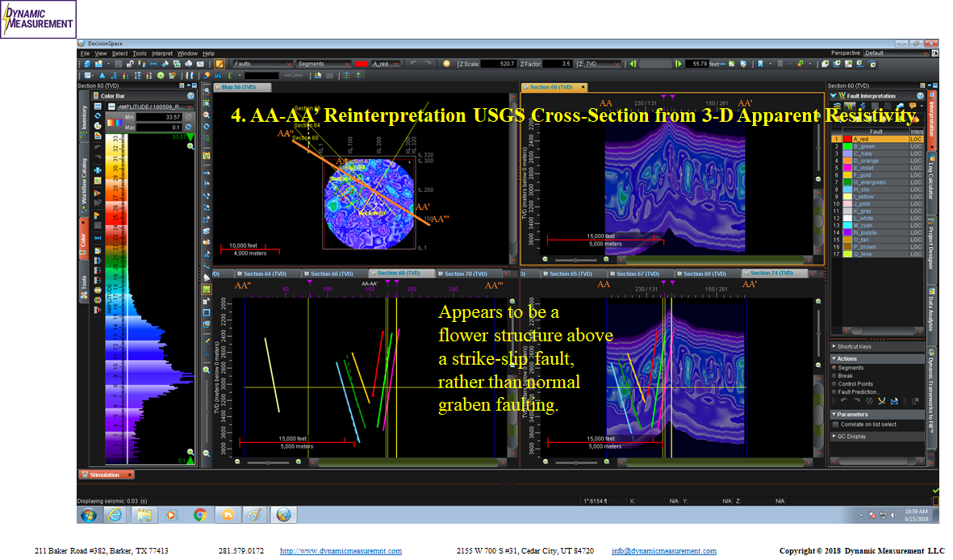Open the Window menu

pos(187,53)
